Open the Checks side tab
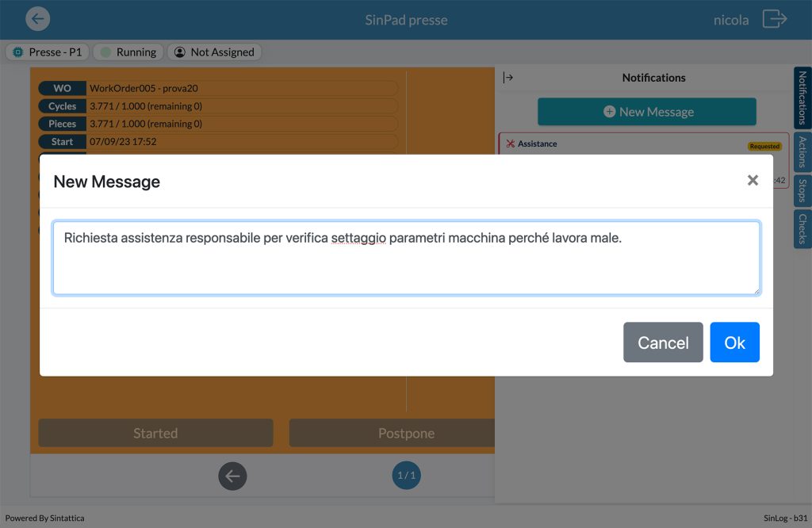Screen dimensions: 812x528 [802, 229]
